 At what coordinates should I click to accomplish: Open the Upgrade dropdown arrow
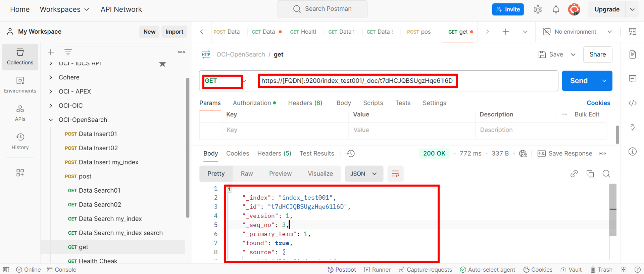[632, 9]
